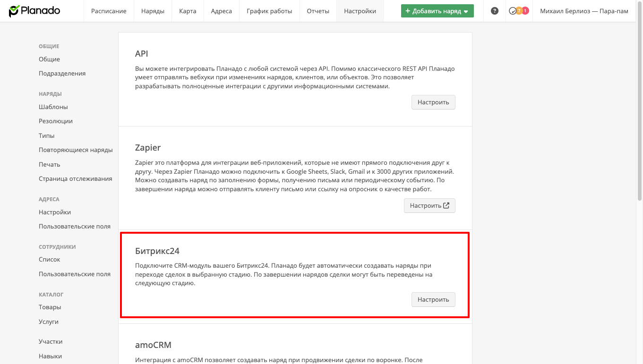Image resolution: width=643 pixels, height=364 pixels.
Task: Open the Расписание tab
Action: 109,11
